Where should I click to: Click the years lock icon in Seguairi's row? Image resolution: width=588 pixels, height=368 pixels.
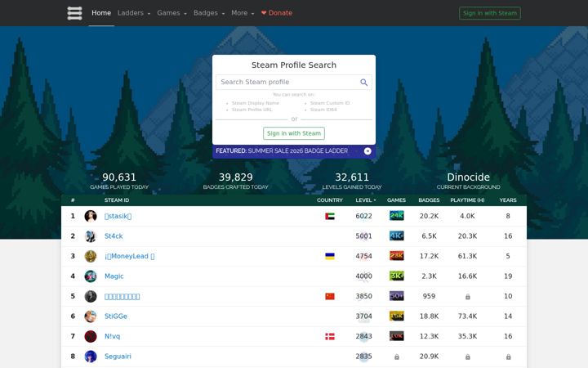(508, 357)
